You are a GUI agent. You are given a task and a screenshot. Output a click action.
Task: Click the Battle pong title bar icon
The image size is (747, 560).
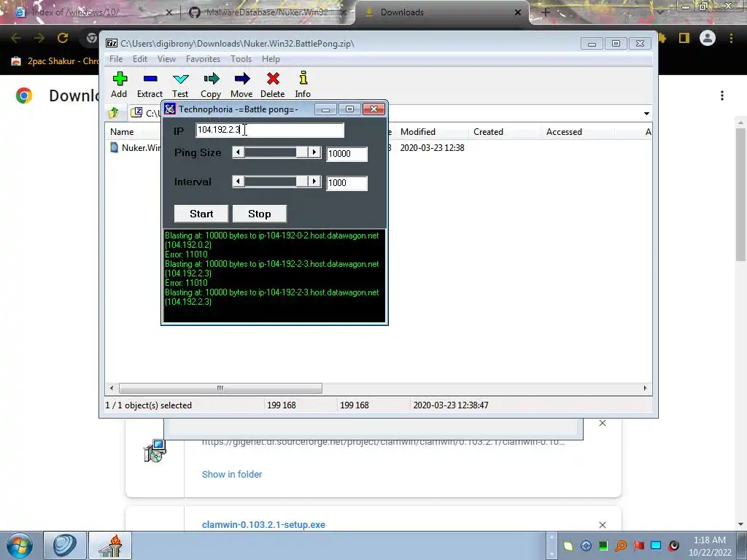click(170, 109)
